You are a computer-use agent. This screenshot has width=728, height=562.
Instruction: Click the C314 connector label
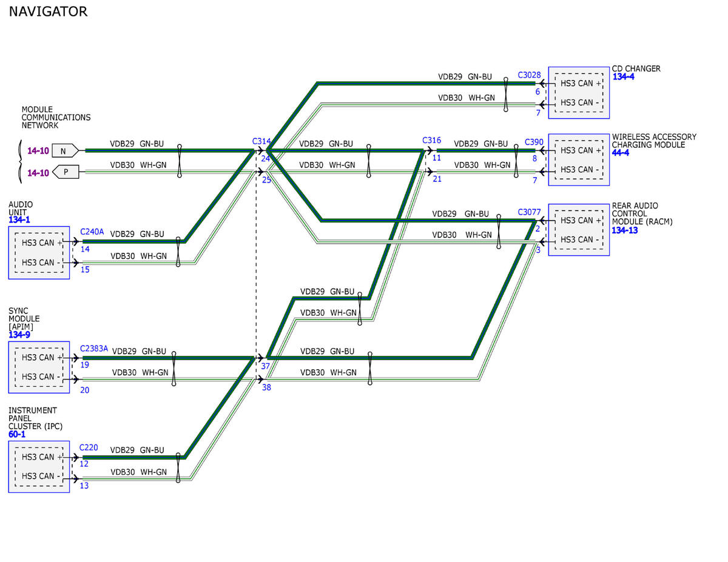(x=261, y=141)
